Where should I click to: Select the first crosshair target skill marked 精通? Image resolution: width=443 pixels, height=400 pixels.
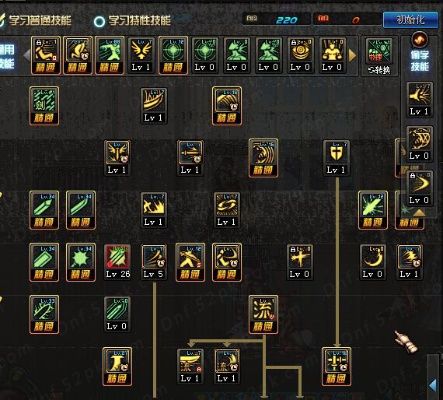pyautogui.click(x=173, y=56)
